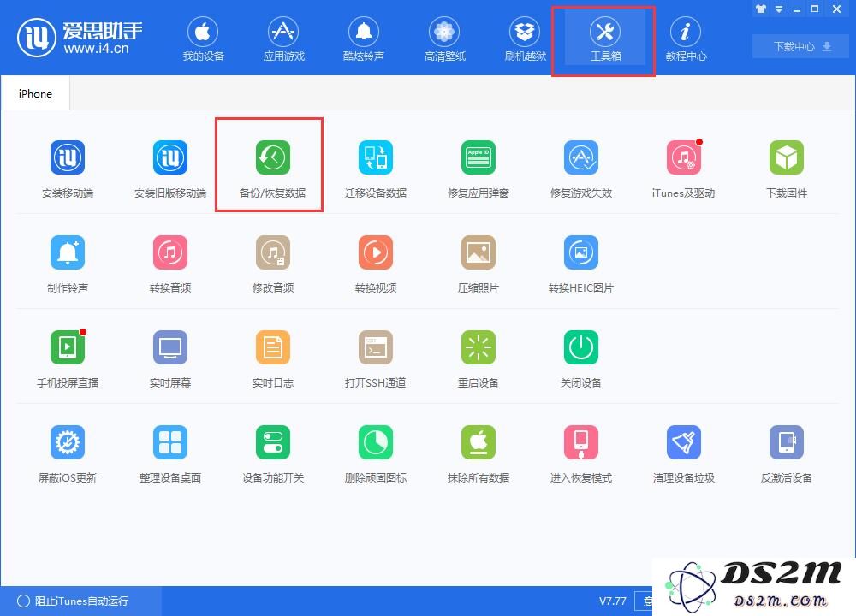Launch 手机投屏直播 screen casting

click(x=68, y=359)
